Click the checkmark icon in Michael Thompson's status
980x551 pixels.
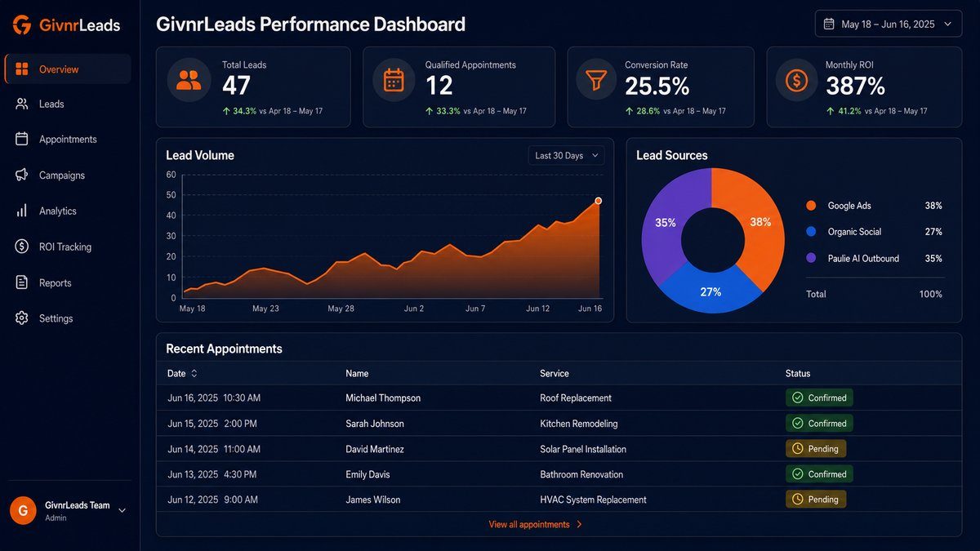point(798,398)
